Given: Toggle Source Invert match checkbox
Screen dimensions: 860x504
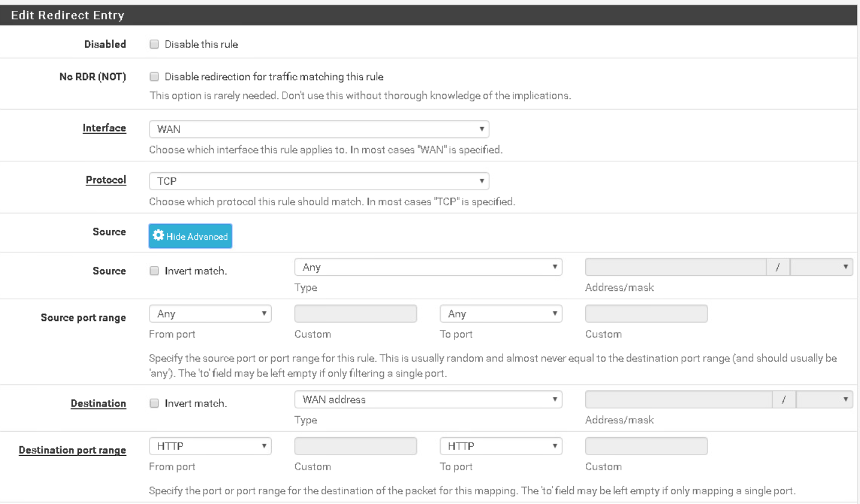Looking at the screenshot, I should 154,271.
